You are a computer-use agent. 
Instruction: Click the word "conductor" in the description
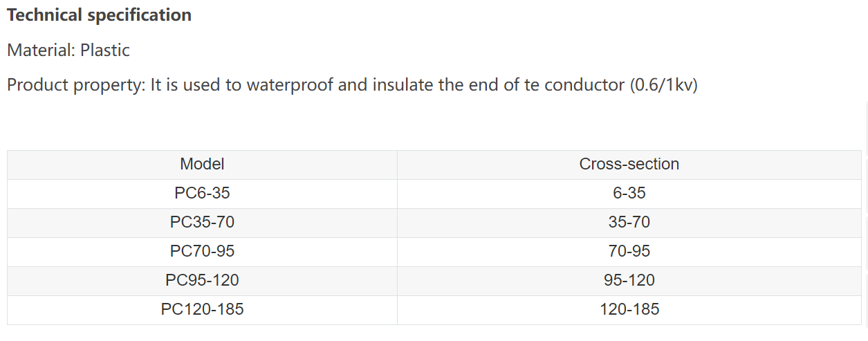pyautogui.click(x=584, y=85)
